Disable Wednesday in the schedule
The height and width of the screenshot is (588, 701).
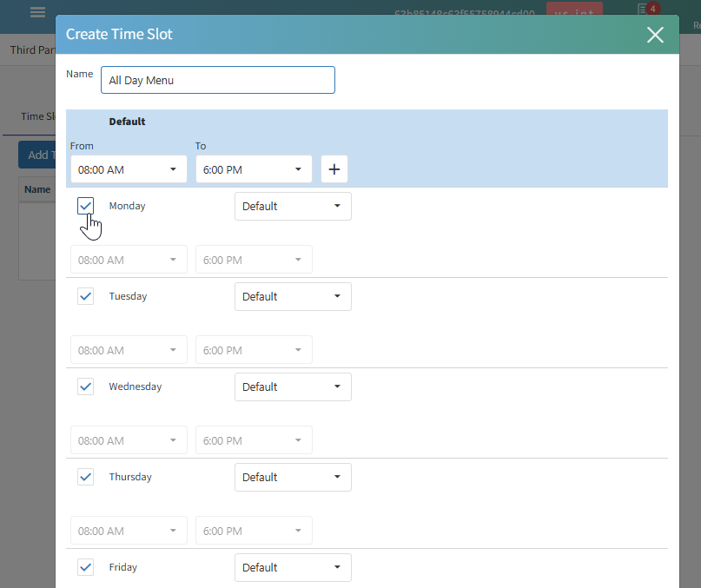[85, 386]
